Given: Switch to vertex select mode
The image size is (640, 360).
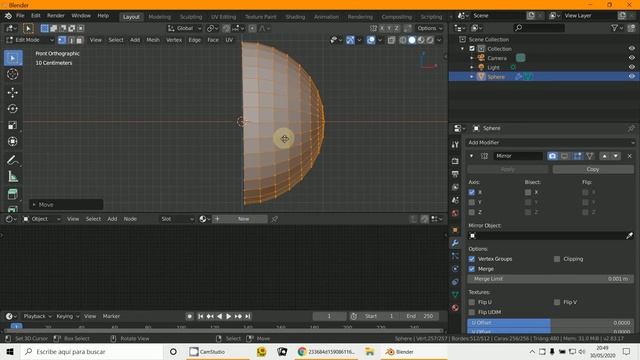Looking at the screenshot, I should coord(62,40).
